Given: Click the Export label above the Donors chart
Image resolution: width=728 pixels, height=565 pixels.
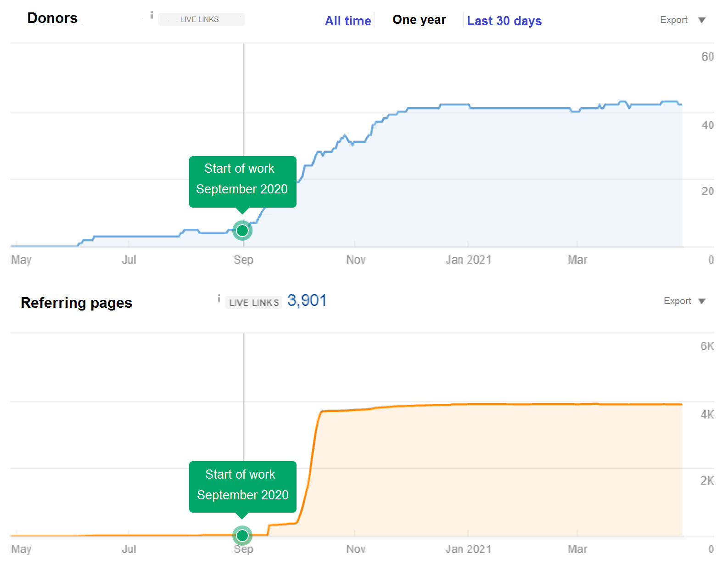Looking at the screenshot, I should click(673, 20).
